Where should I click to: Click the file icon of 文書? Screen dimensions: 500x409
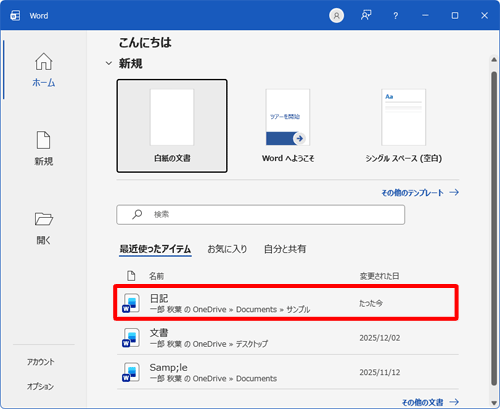click(x=131, y=337)
